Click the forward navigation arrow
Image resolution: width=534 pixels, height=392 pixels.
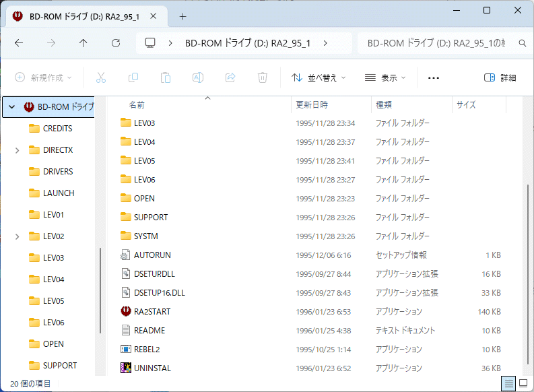[x=51, y=43]
